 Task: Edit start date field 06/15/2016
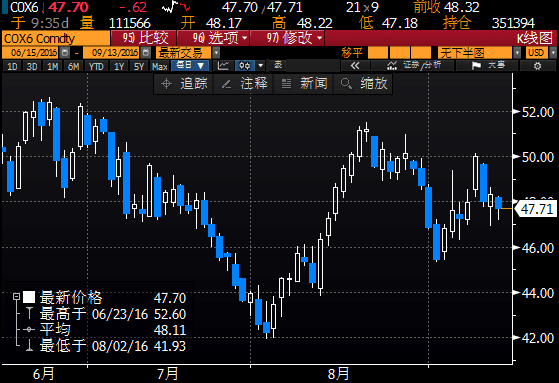31,53
